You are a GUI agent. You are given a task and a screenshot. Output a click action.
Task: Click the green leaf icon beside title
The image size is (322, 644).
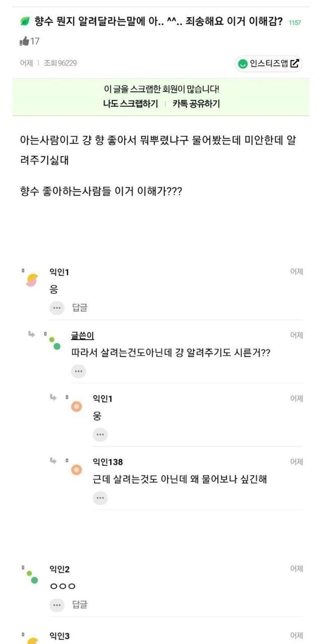25,21
